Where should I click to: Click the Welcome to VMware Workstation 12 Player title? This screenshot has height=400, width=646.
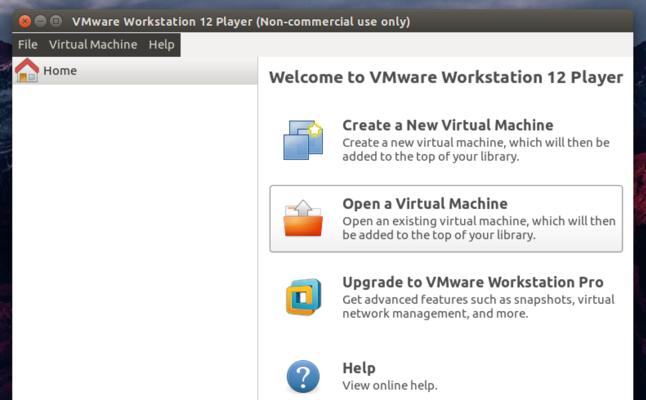446,77
